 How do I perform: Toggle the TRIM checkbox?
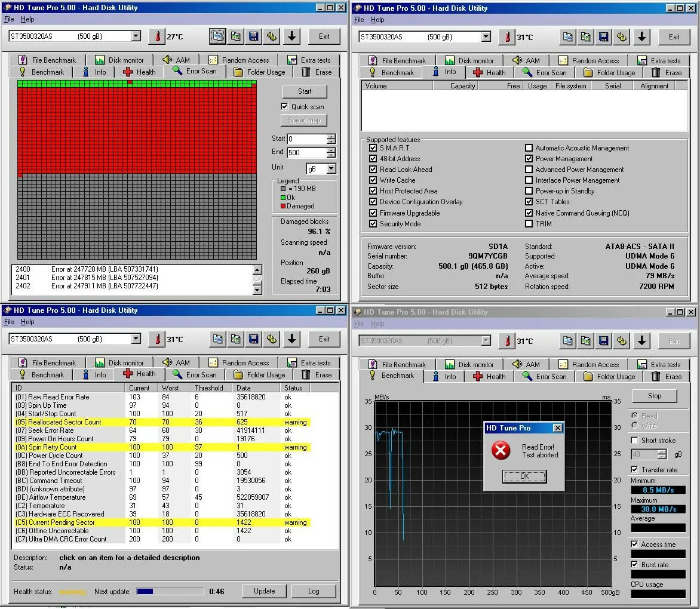coord(529,223)
